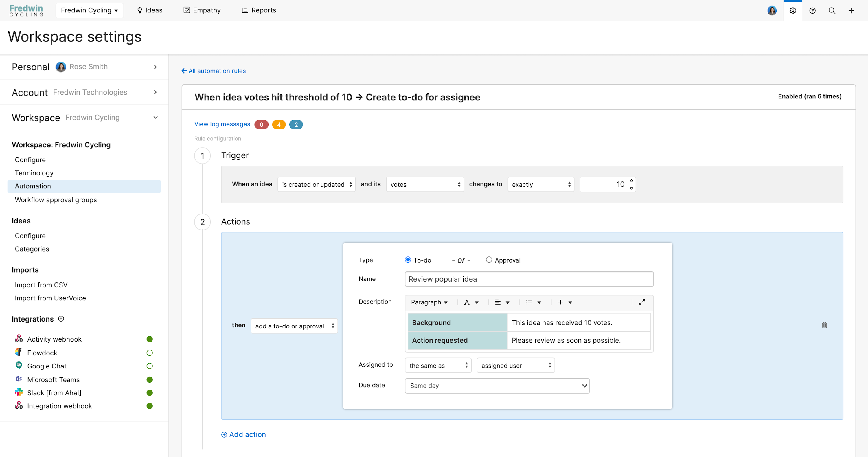Return via the All automation rules link
Viewport: 868px width, 457px height.
pyautogui.click(x=213, y=71)
